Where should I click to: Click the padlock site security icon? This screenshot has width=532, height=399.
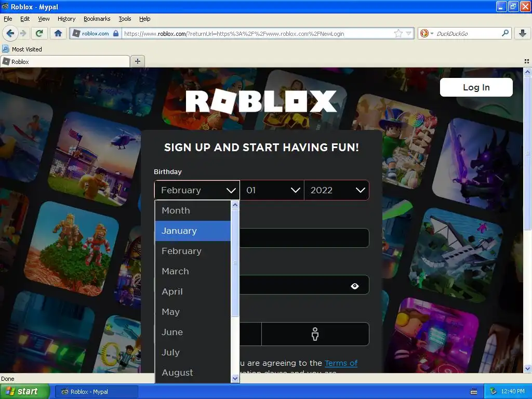116,33
